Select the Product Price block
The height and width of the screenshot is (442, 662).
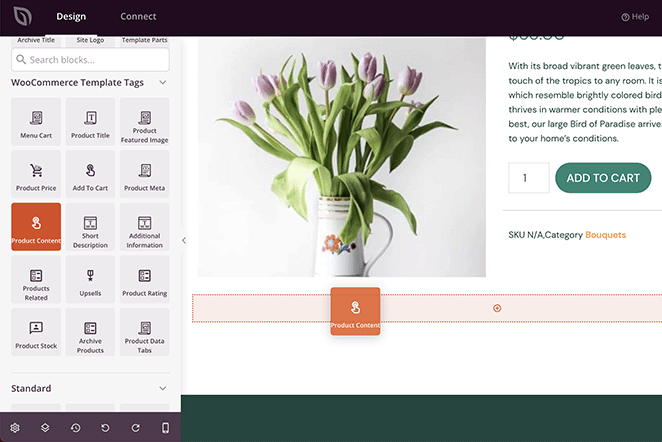(x=36, y=174)
